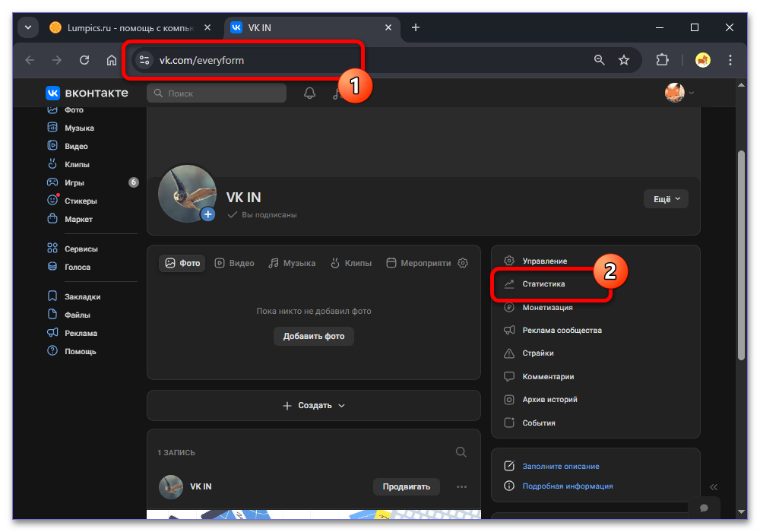
Task: Open Комментарии menu item
Action: (x=539, y=376)
